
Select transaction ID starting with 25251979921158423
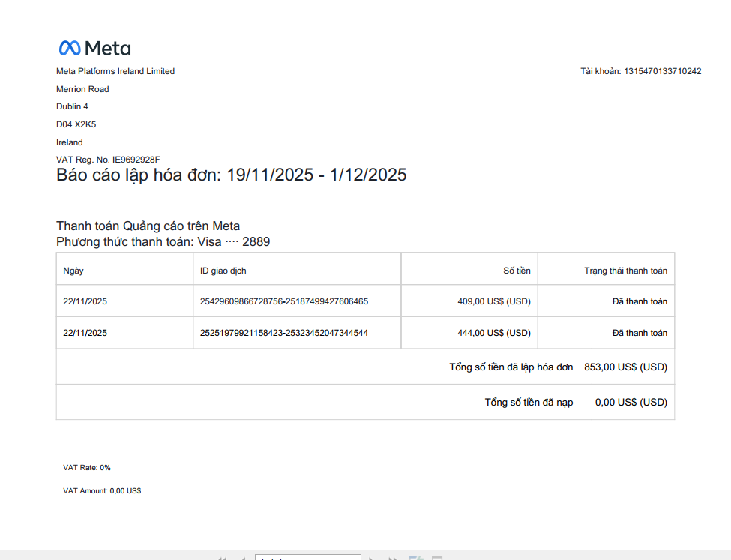click(x=284, y=333)
